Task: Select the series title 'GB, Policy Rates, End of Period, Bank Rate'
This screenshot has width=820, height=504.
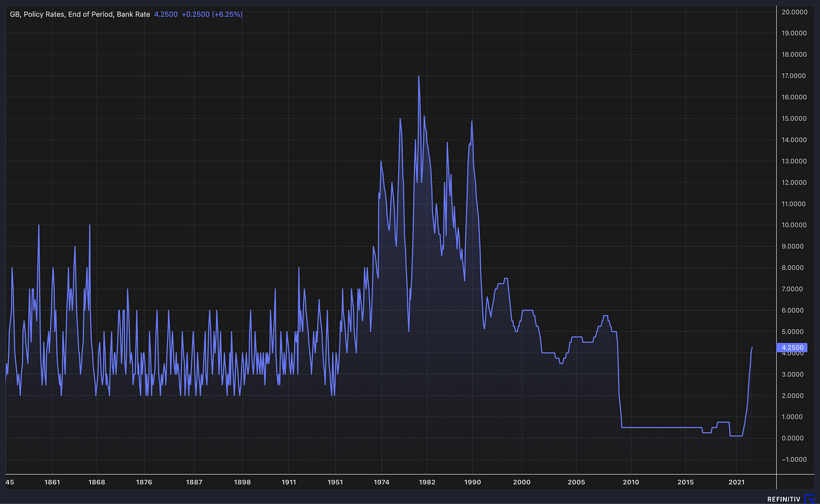Action: (80, 14)
